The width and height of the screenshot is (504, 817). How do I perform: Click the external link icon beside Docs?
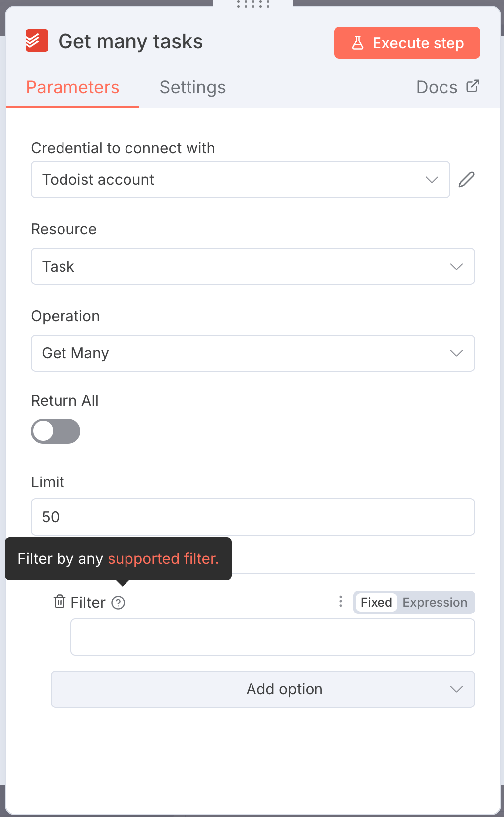tap(473, 86)
